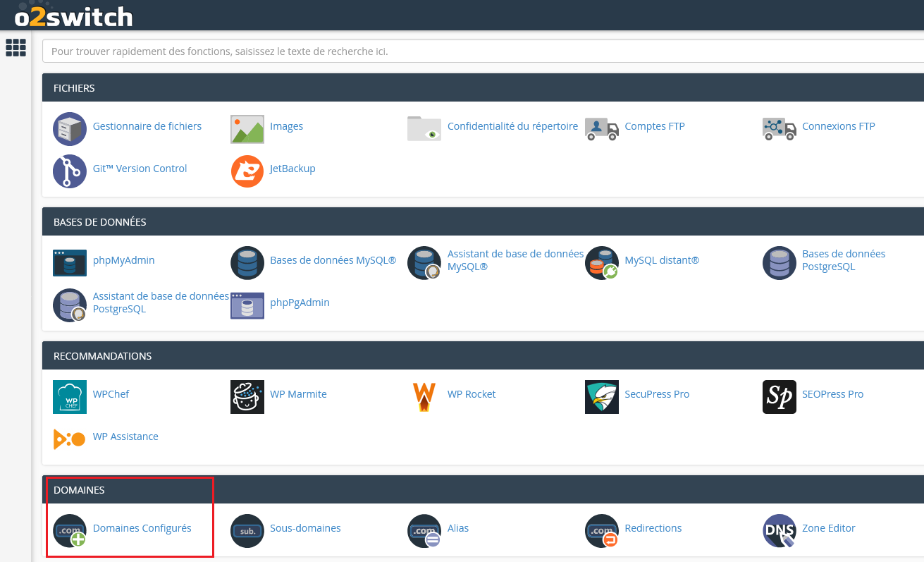Image resolution: width=924 pixels, height=562 pixels.
Task: Open the SecuPress Pro link
Action: tap(657, 394)
